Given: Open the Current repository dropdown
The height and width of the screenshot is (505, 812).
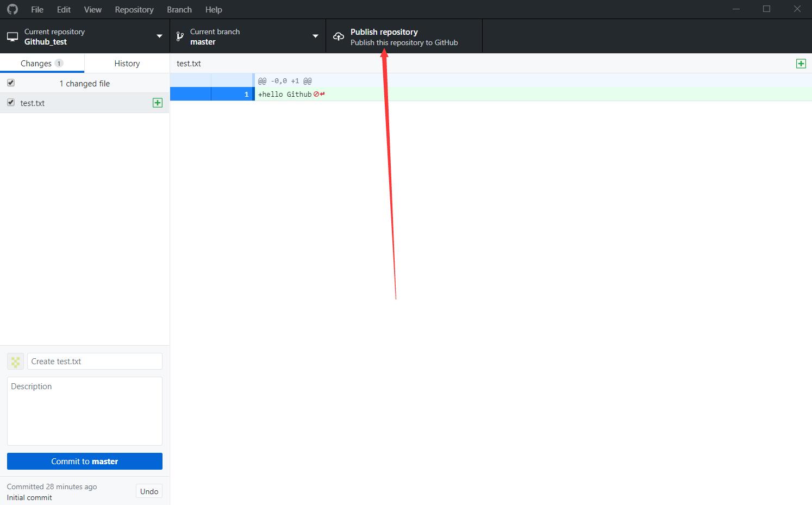Looking at the screenshot, I should (x=158, y=36).
